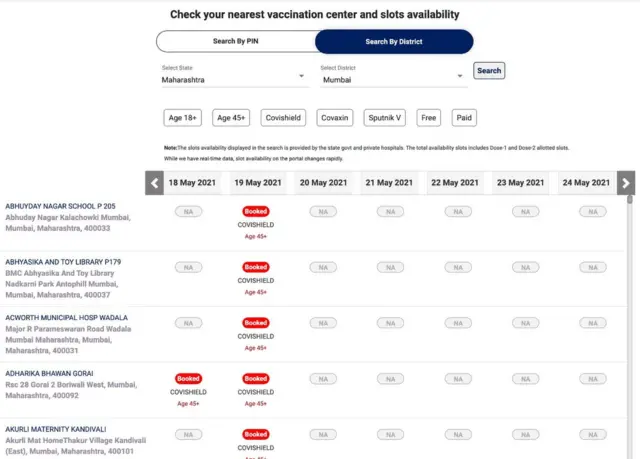This screenshot has height=459, width=640.
Task: Open the Select State dropdown
Action: pos(234,78)
